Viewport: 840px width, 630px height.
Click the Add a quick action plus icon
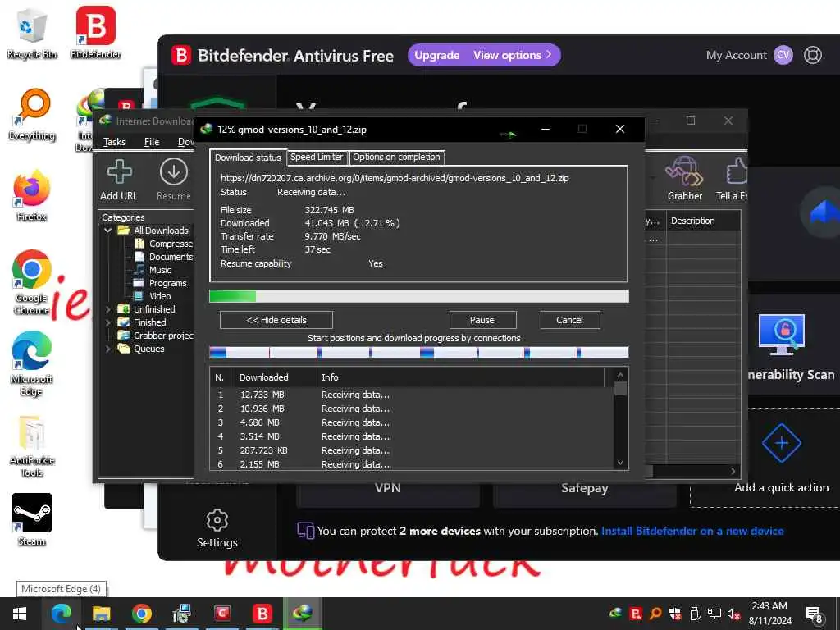(782, 443)
